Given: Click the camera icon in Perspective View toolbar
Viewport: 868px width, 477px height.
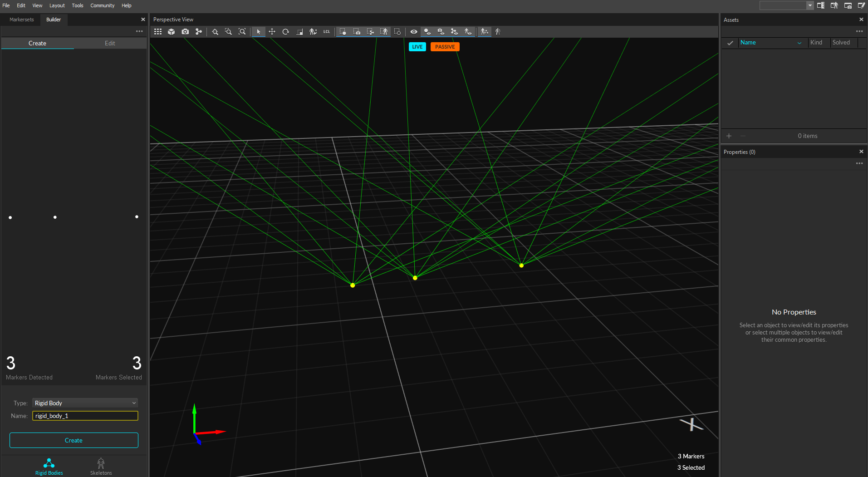Looking at the screenshot, I should coord(185,32).
